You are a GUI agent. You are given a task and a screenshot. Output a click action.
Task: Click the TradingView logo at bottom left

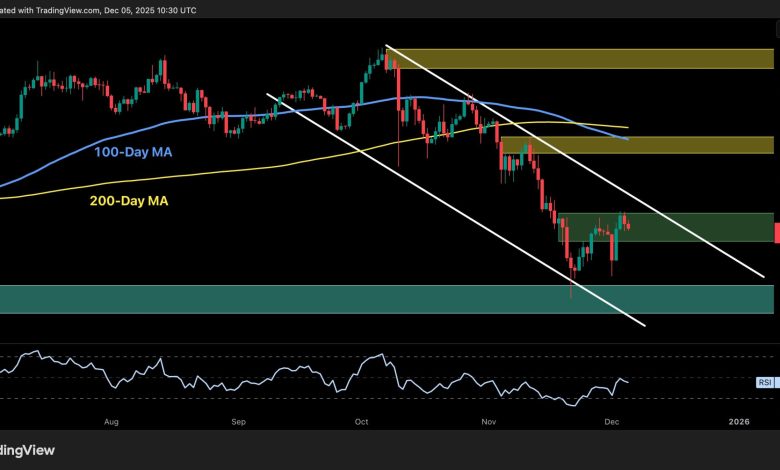coord(27,450)
